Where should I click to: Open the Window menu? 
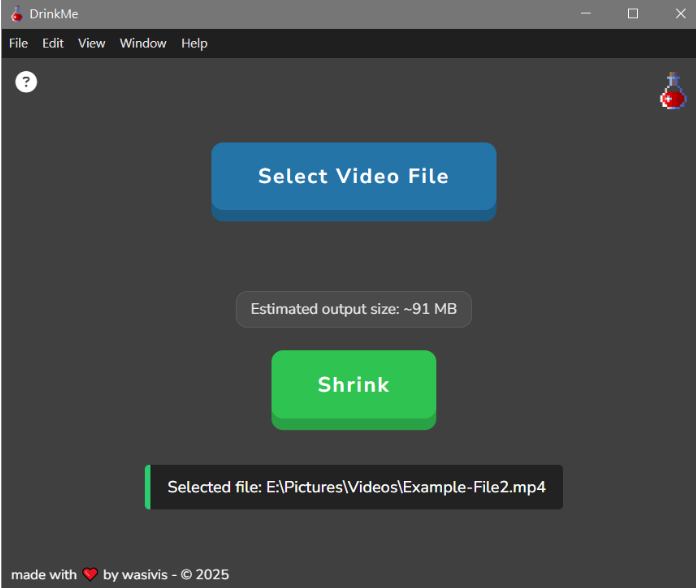(x=143, y=43)
